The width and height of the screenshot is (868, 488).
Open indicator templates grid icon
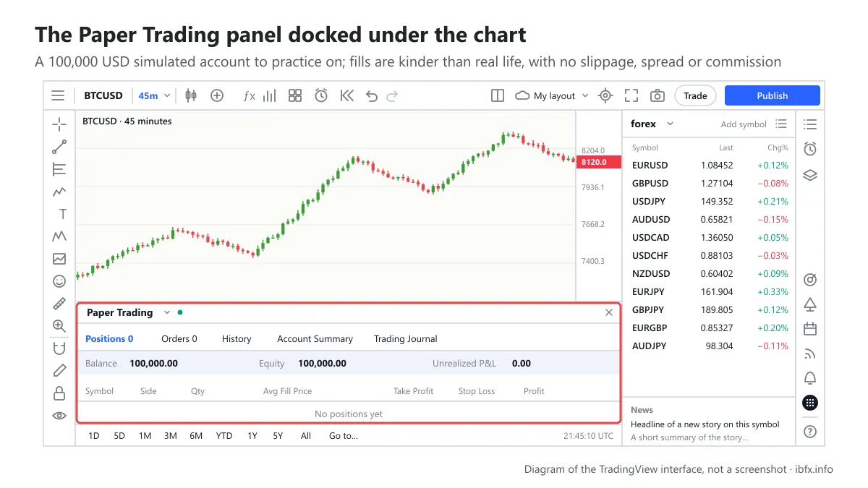295,95
